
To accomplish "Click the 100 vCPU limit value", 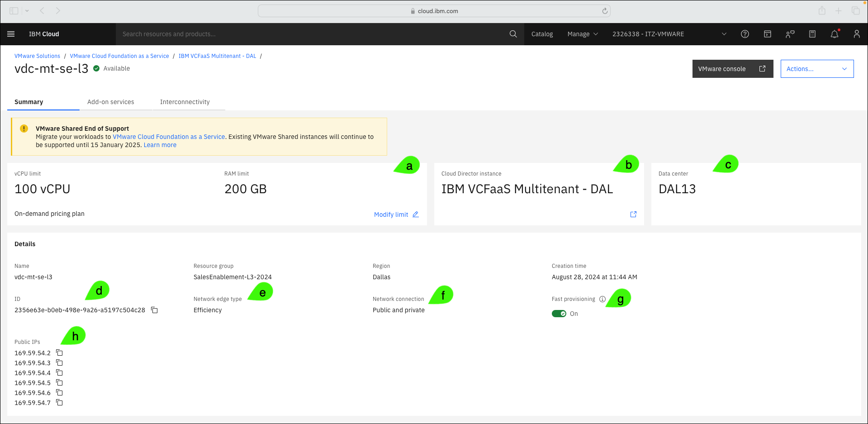I will point(43,189).
